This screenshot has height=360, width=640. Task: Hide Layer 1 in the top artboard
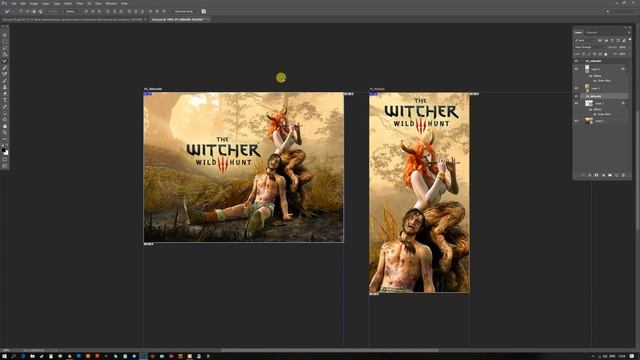click(576, 88)
